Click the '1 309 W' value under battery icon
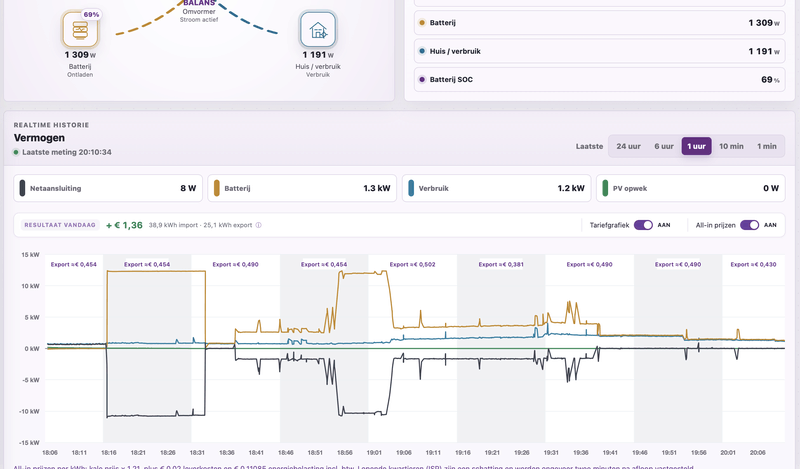The image size is (800, 469). 80,55
